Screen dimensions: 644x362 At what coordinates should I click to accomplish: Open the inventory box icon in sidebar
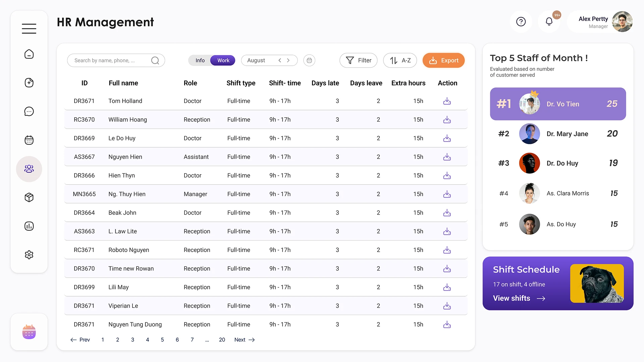click(29, 197)
